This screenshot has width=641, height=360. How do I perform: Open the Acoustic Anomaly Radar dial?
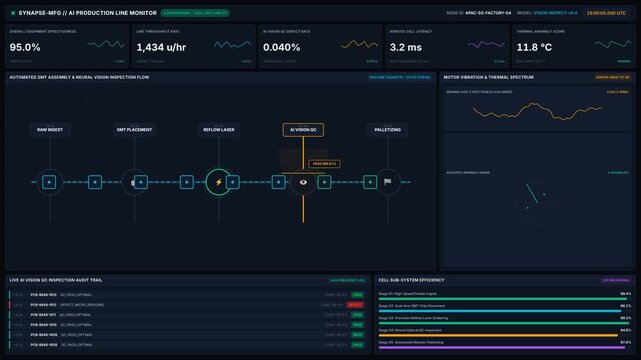[537, 202]
